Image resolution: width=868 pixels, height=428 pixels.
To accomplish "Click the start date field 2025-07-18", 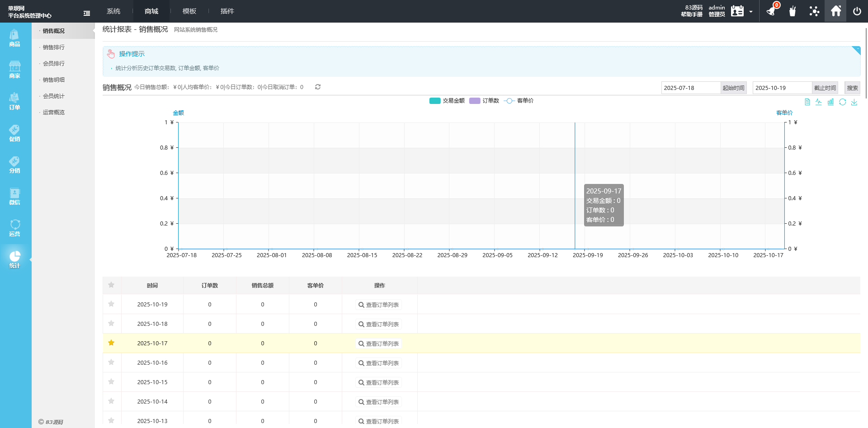I will point(690,88).
